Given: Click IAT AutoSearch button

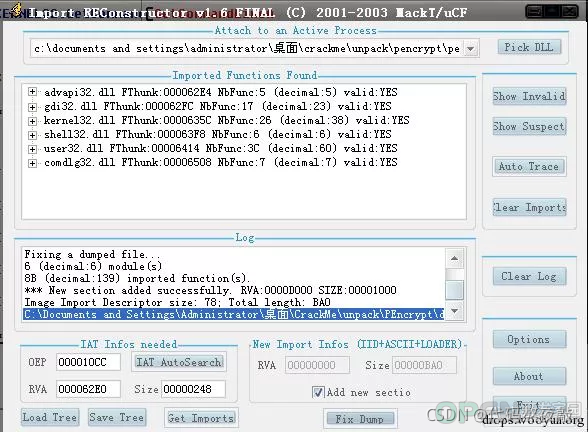Looking at the screenshot, I should 179,362.
